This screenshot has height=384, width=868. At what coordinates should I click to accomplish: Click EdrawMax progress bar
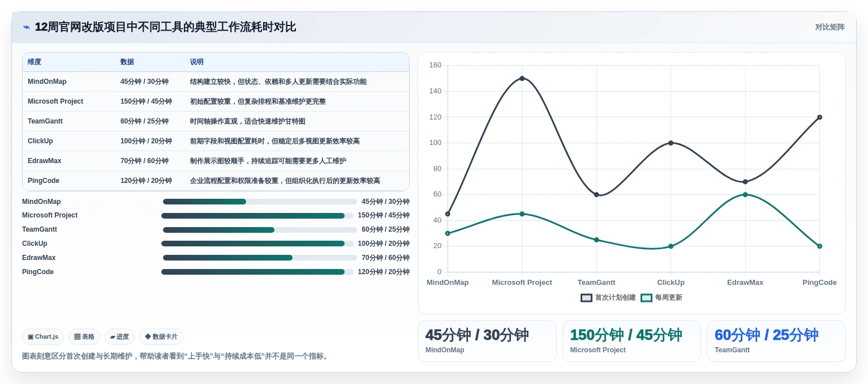pos(260,258)
